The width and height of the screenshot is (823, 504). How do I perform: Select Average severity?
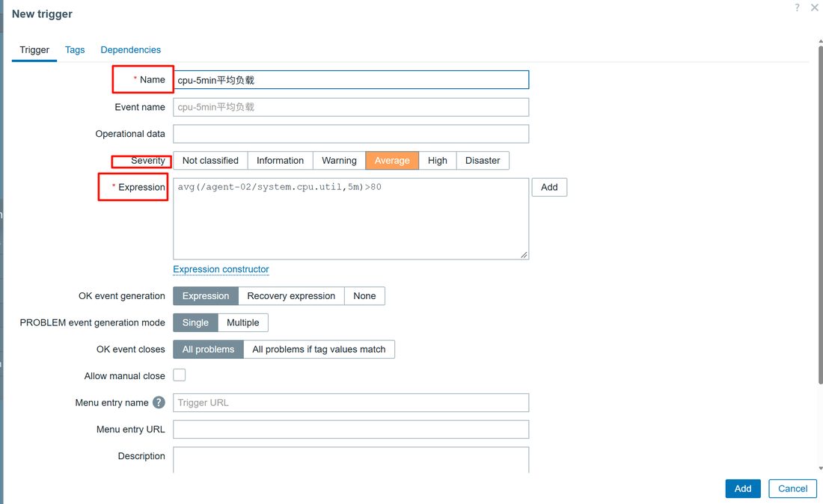tap(392, 161)
